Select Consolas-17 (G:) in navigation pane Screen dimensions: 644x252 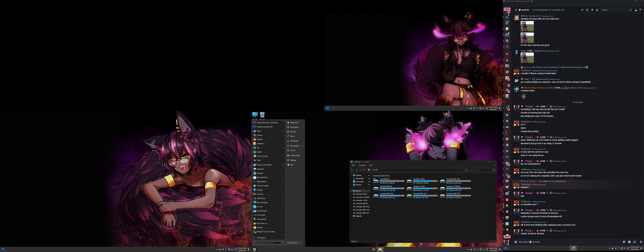[x=361, y=200]
